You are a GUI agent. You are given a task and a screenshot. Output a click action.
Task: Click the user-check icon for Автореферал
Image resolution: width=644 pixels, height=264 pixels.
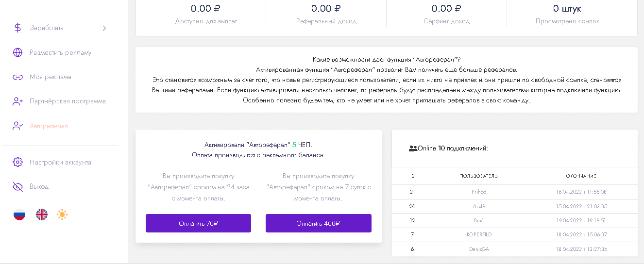[18, 126]
